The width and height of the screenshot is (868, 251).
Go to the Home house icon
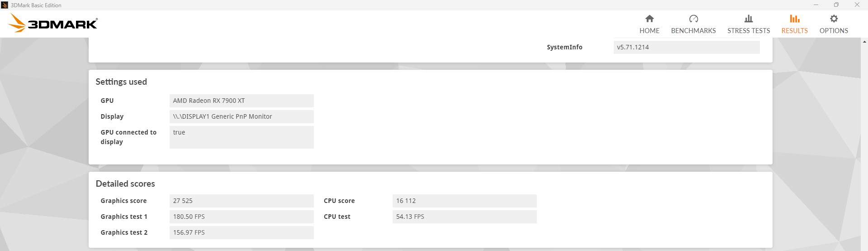[649, 19]
